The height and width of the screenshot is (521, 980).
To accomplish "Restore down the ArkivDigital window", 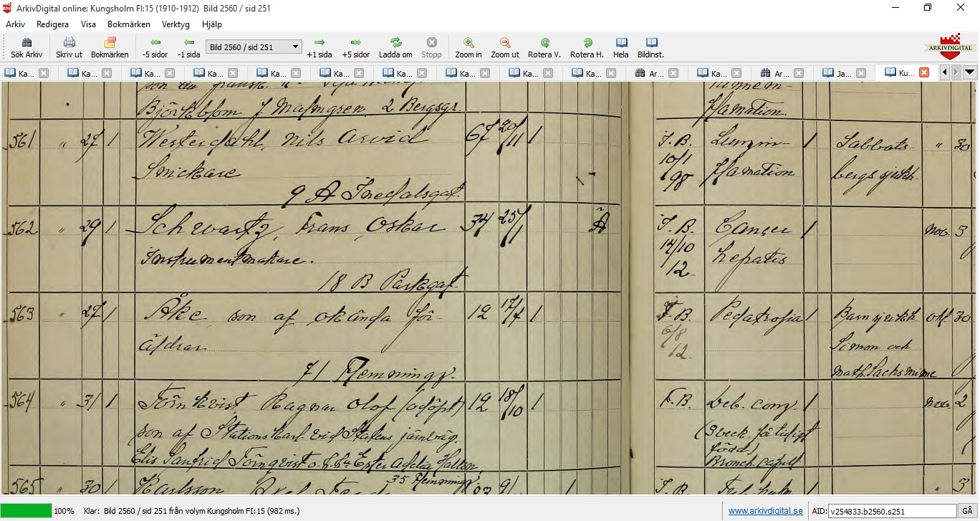I will pos(928,8).
